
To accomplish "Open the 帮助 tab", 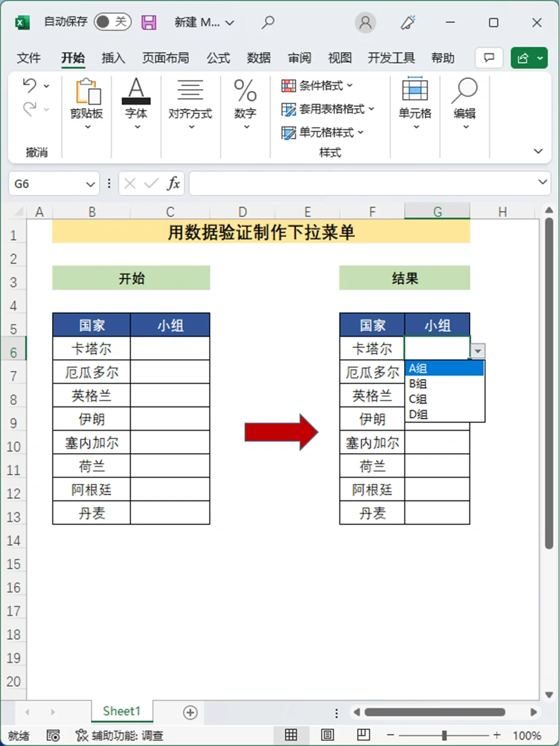I will [443, 58].
